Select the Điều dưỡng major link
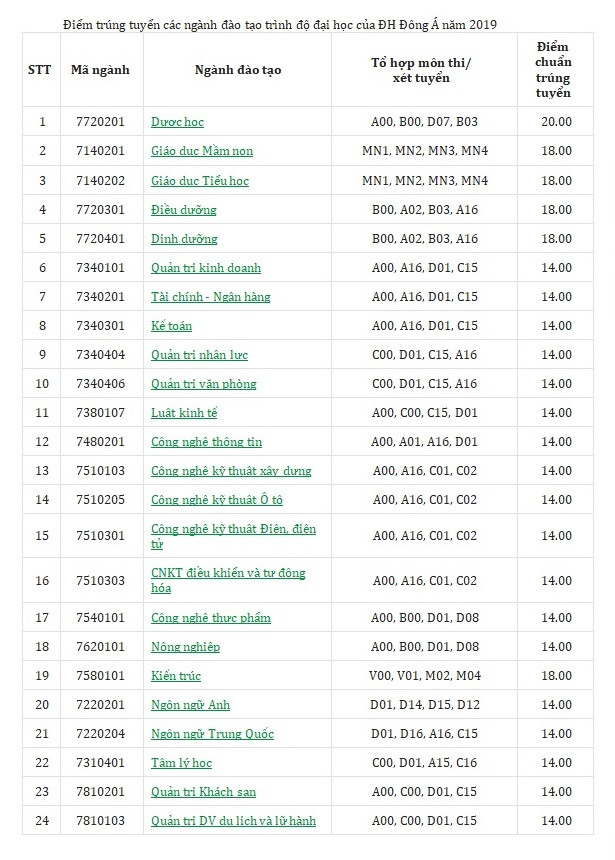615x860 pixels. pos(184,210)
